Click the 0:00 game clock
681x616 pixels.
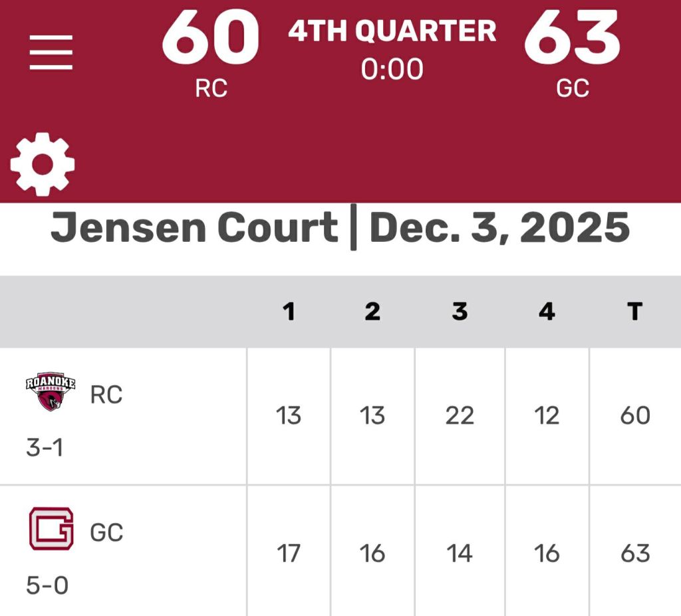pos(392,69)
